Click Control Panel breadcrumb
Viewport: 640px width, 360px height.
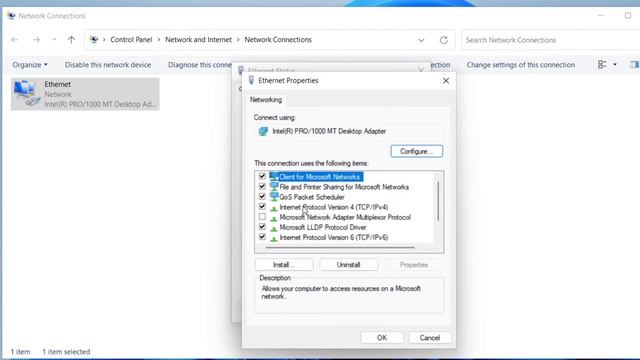click(131, 40)
